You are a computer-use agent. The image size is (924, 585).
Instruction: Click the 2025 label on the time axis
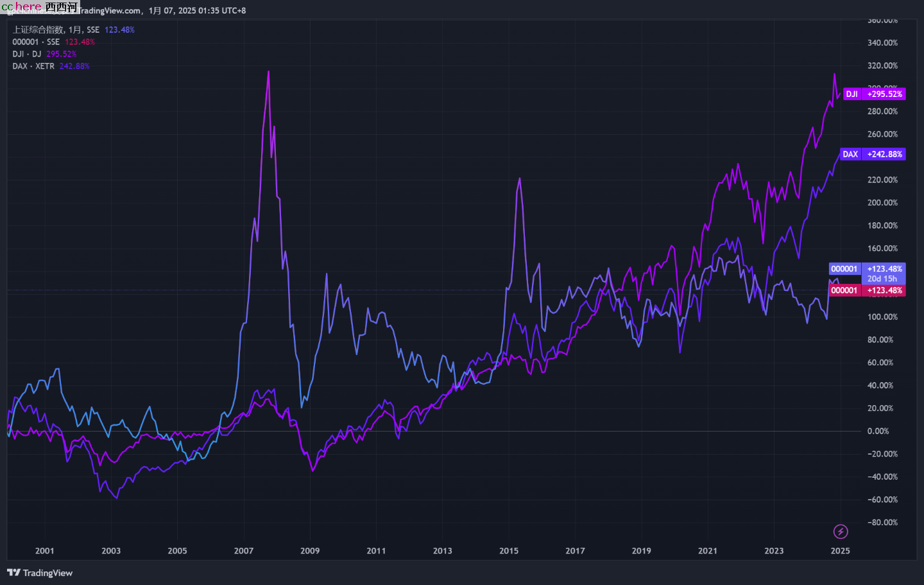pos(841,550)
